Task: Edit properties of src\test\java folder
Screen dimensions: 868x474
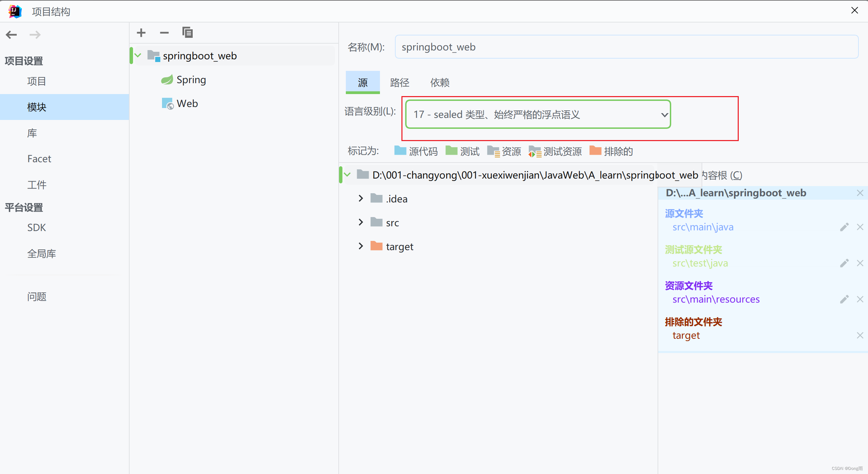Action: pos(844,263)
